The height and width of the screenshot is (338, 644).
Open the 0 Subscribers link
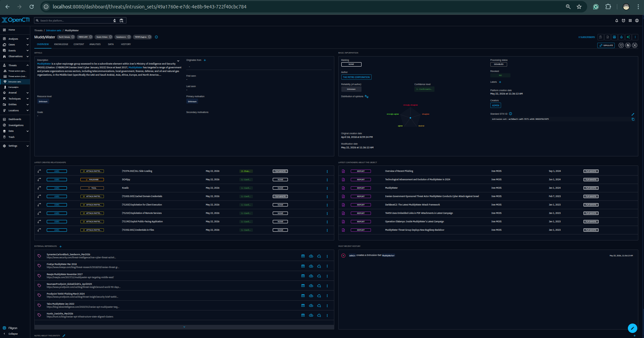point(586,37)
